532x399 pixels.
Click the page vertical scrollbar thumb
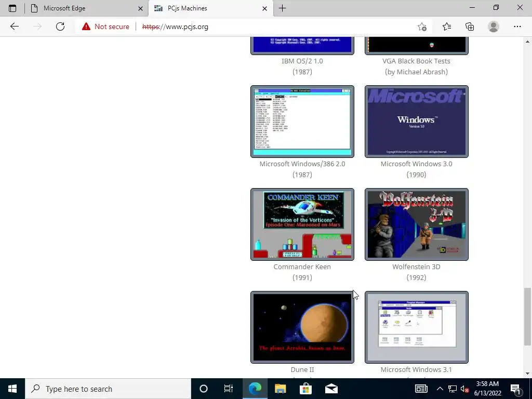click(x=527, y=316)
